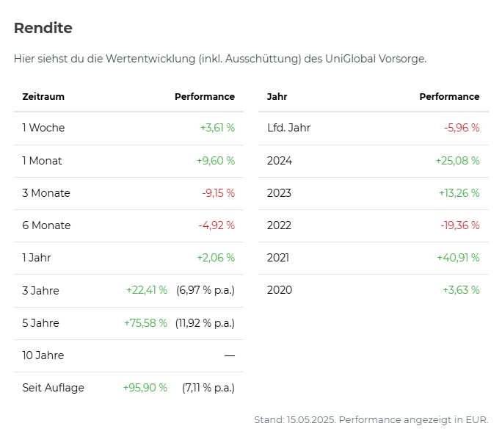Select the 1 Woche row
This screenshot has height=448, width=502.
(43, 128)
